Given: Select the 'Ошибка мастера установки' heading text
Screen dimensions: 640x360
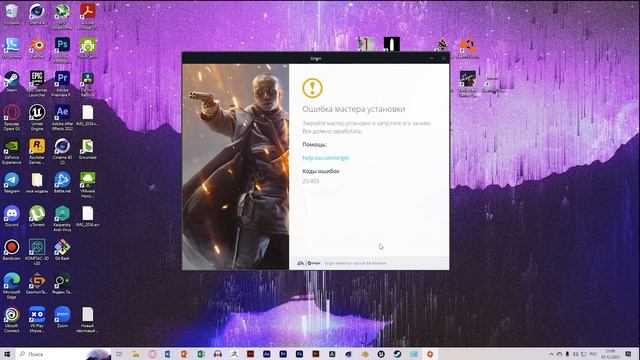Looking at the screenshot, I should (353, 109).
